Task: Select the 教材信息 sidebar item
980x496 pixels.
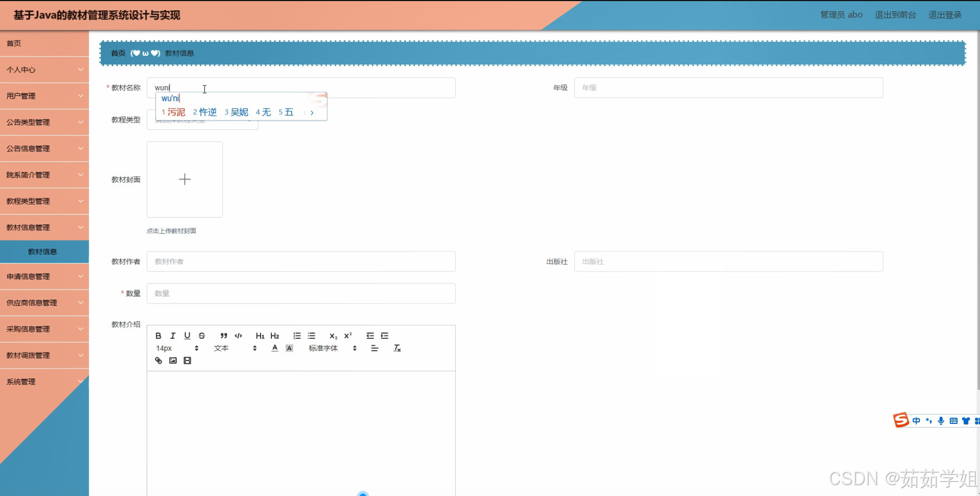Action: pos(42,251)
